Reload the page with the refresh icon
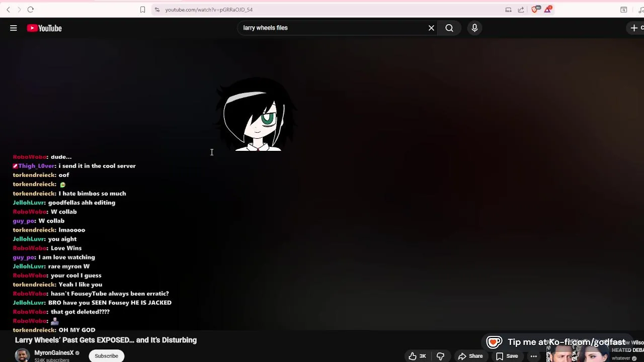644x362 pixels. 30,10
